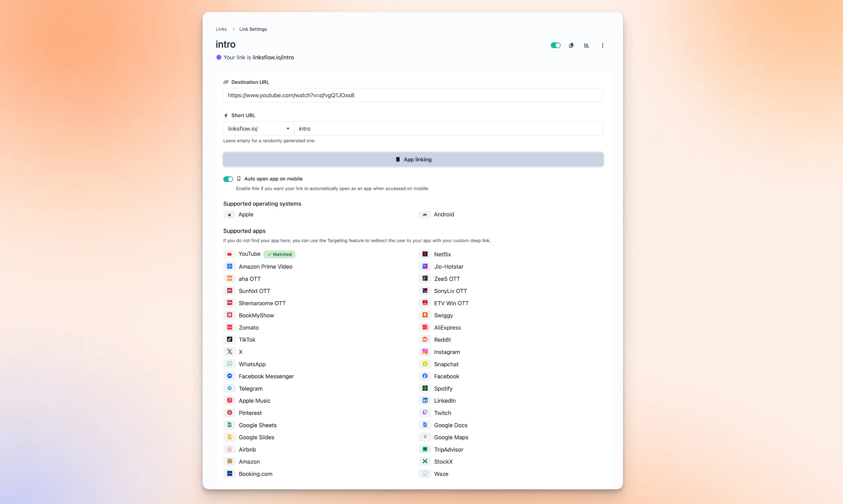Click the YouTube app icon

tap(229, 254)
